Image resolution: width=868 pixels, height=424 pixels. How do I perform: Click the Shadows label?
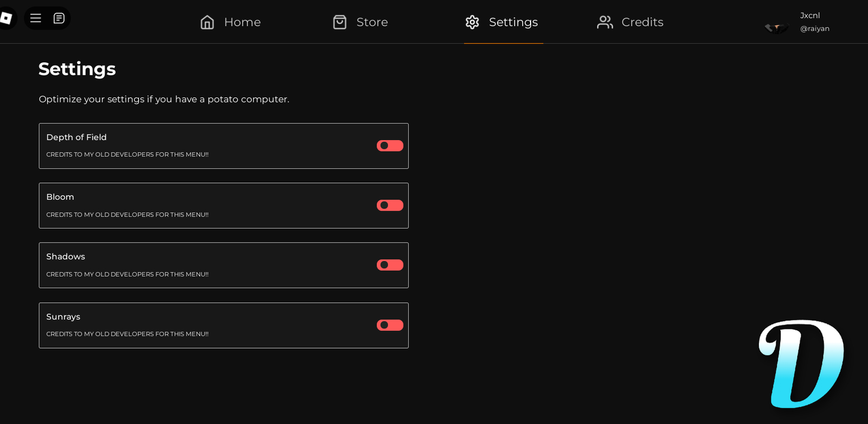click(x=66, y=257)
